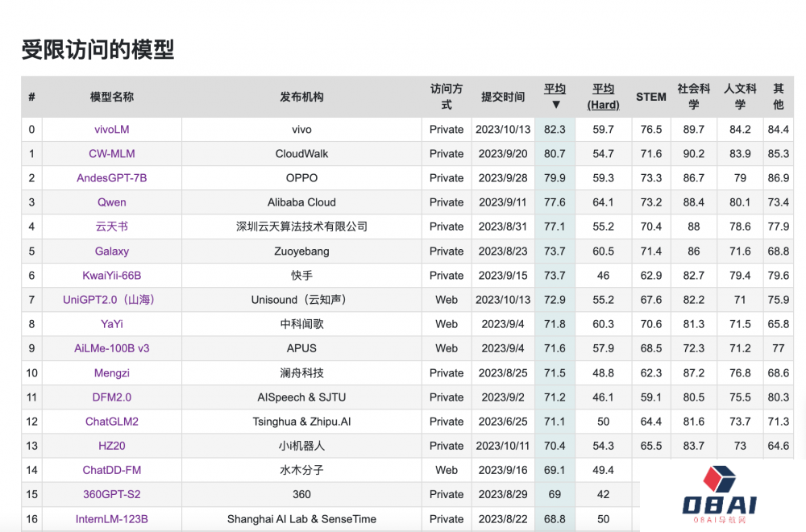Open the InternLM-123B link

coord(111,519)
